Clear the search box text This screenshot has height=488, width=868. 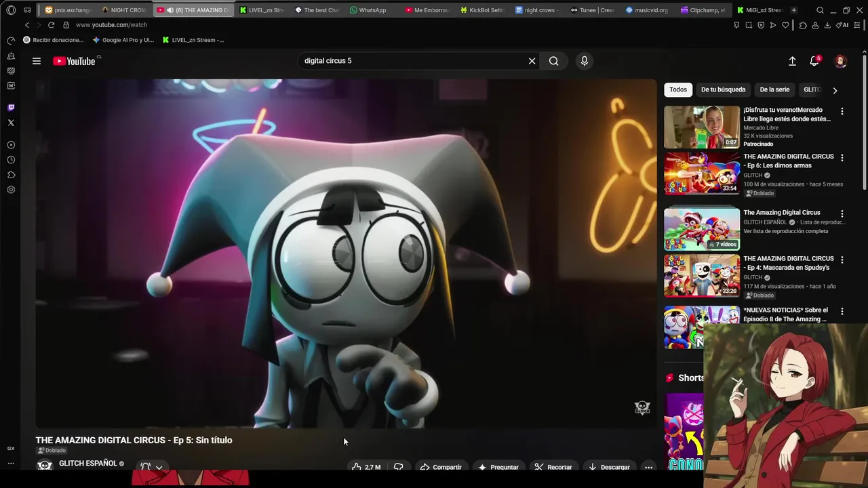[532, 61]
